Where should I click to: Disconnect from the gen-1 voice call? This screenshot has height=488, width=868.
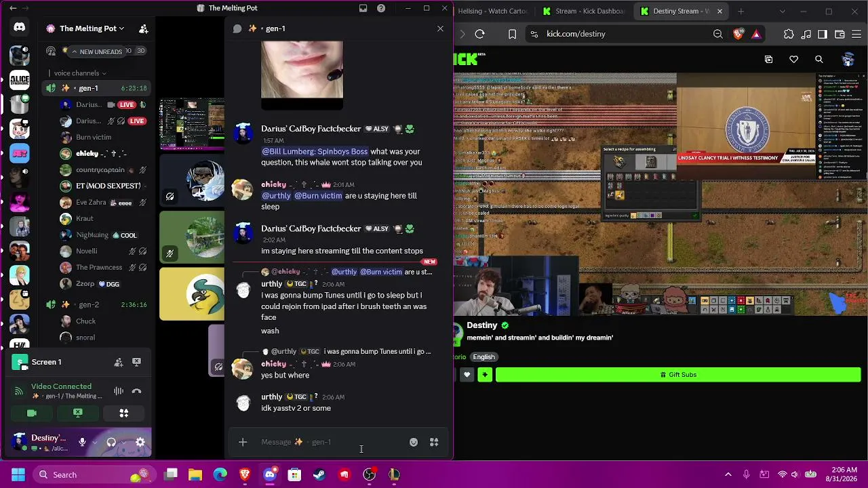click(x=136, y=391)
